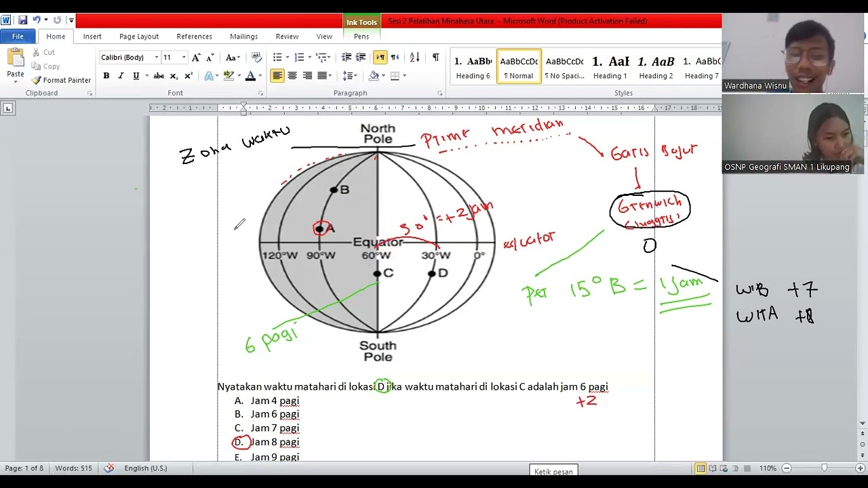Grow font size with the A-up icon

196,58
